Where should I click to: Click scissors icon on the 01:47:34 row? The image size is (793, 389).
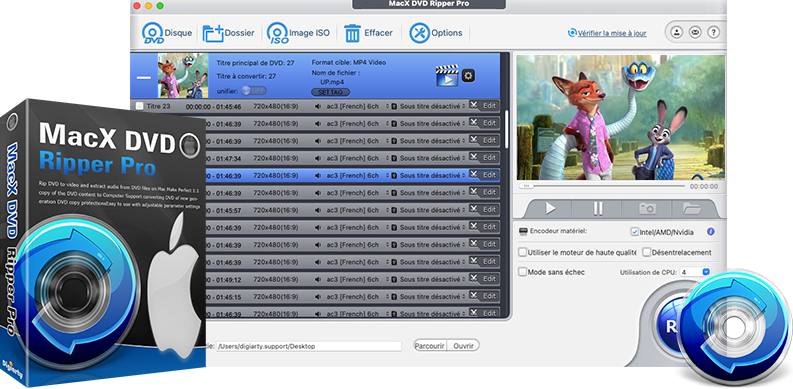click(473, 157)
